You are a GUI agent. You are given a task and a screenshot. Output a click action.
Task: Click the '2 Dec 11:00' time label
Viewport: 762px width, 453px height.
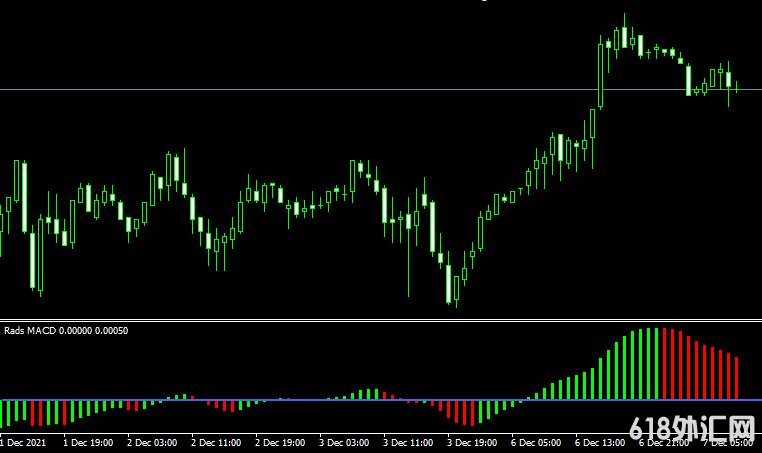[x=216, y=443]
